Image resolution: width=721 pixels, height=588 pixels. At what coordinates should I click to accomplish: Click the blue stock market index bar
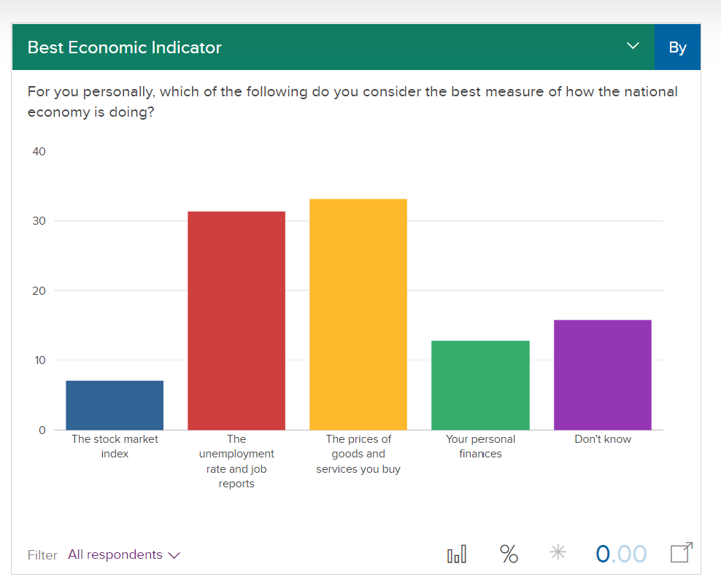point(115,405)
